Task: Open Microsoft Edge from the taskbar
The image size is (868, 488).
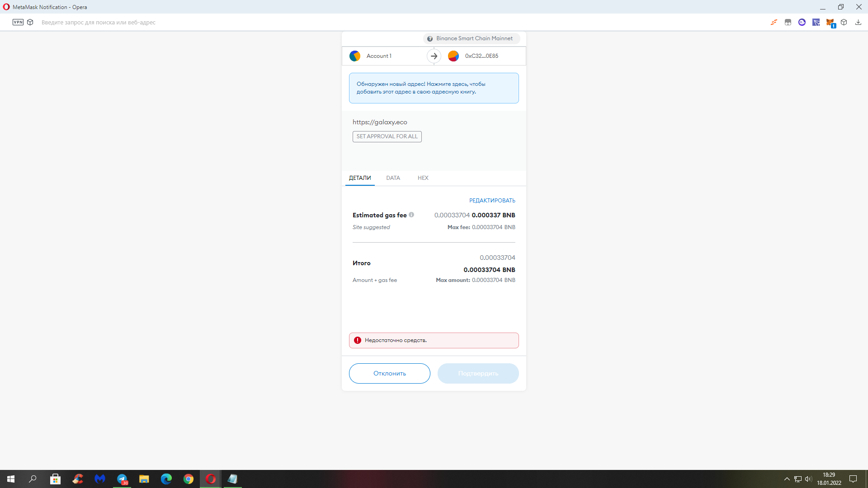Action: 166,479
